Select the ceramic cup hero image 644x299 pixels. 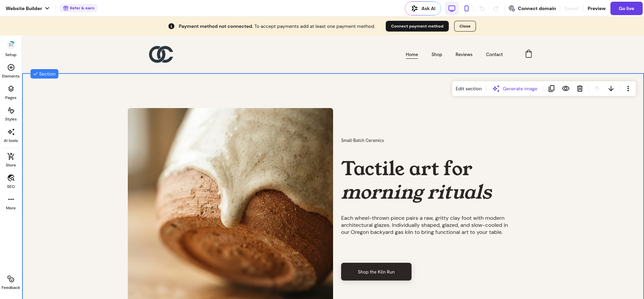pos(230,203)
